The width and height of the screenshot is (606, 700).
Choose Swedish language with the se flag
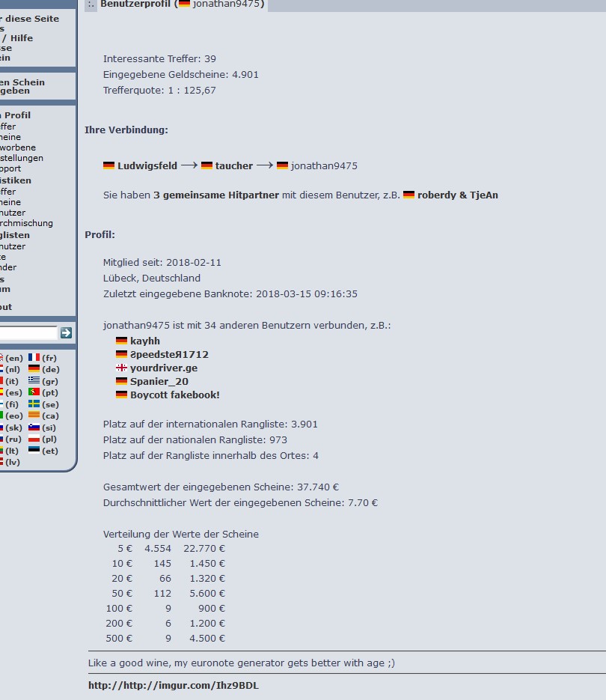(34, 404)
